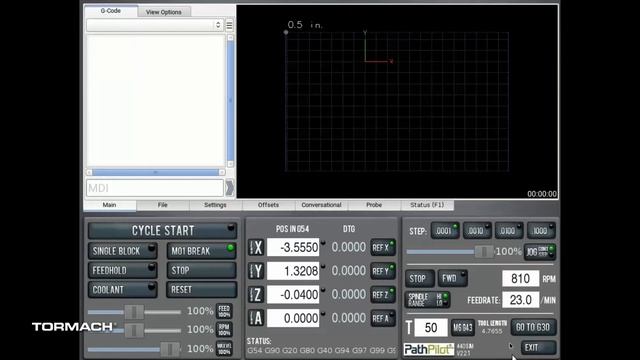Reference the Y axis with REF Y
This screenshot has height=360, width=640.
coord(383,271)
